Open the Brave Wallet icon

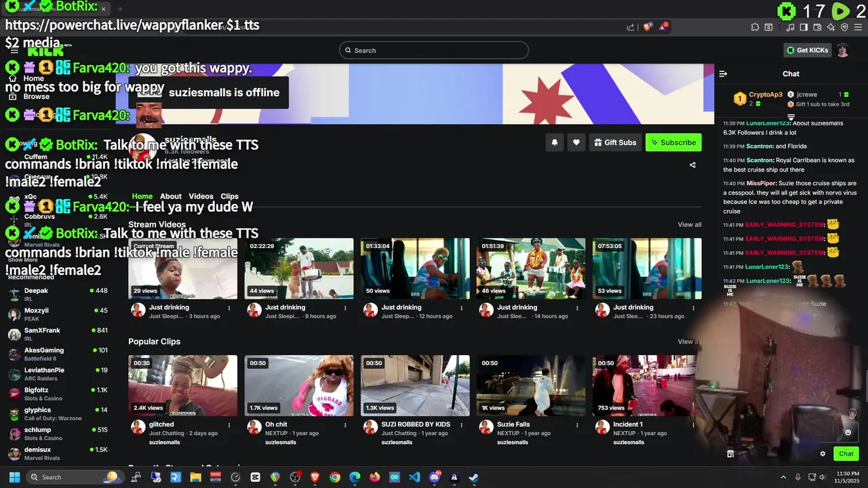tap(817, 27)
